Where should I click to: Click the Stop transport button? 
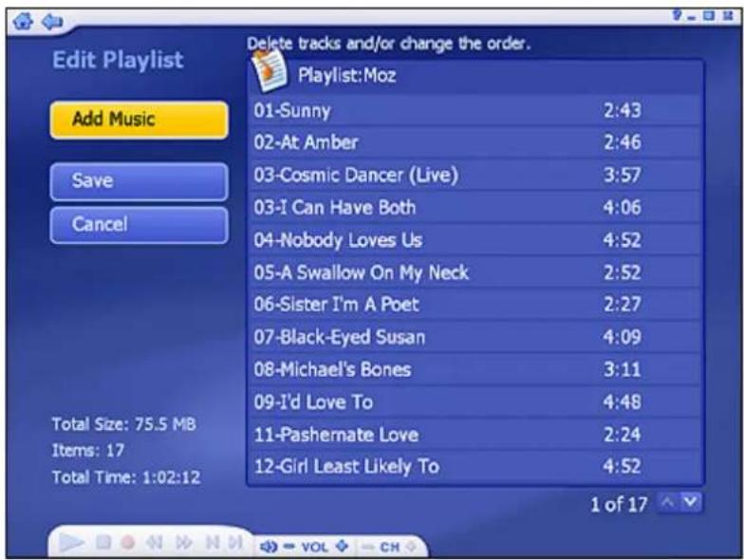103,543
